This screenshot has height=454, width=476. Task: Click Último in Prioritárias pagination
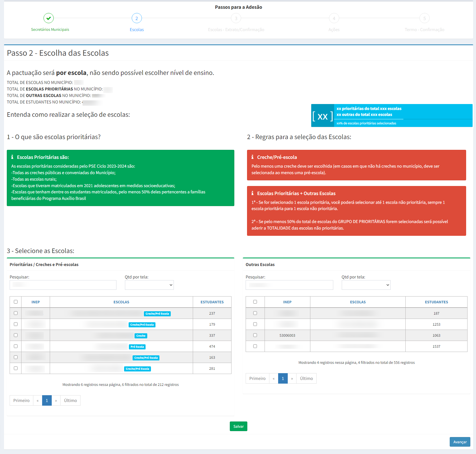(70, 400)
